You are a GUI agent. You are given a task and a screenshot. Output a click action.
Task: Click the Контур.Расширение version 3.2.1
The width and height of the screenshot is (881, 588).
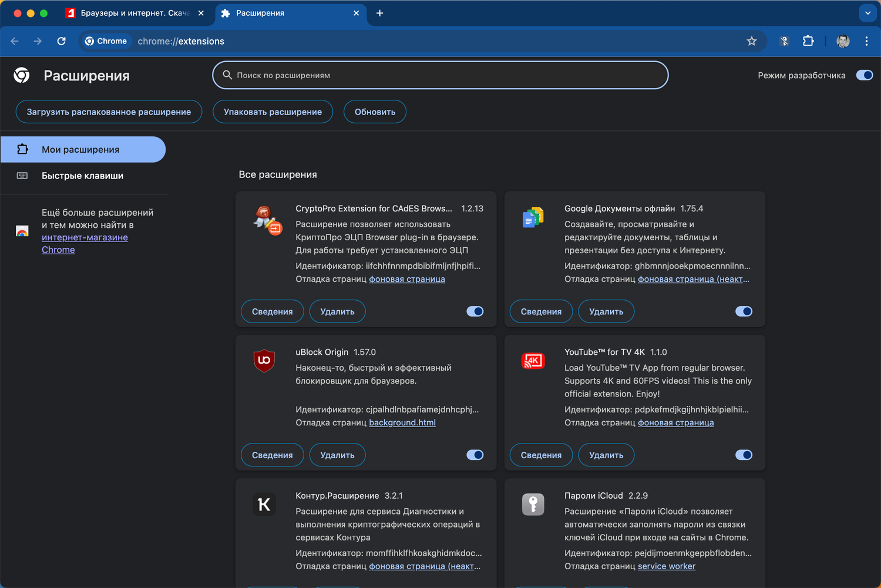tap(394, 495)
